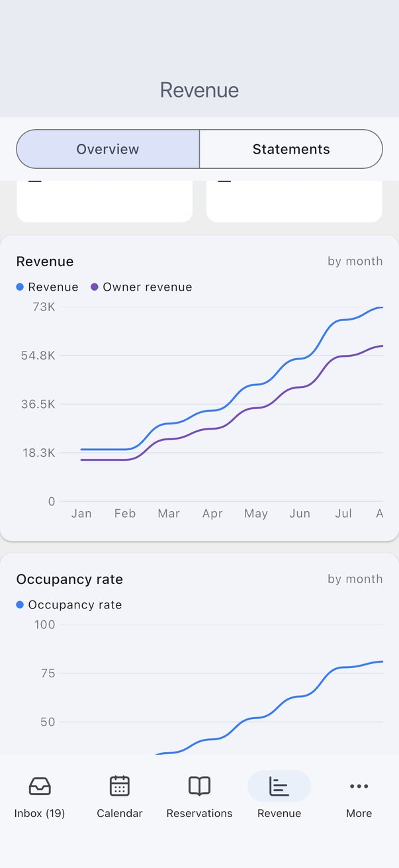399x868 pixels.
Task: Click the 'Revenue' chart card heading
Action: click(45, 262)
